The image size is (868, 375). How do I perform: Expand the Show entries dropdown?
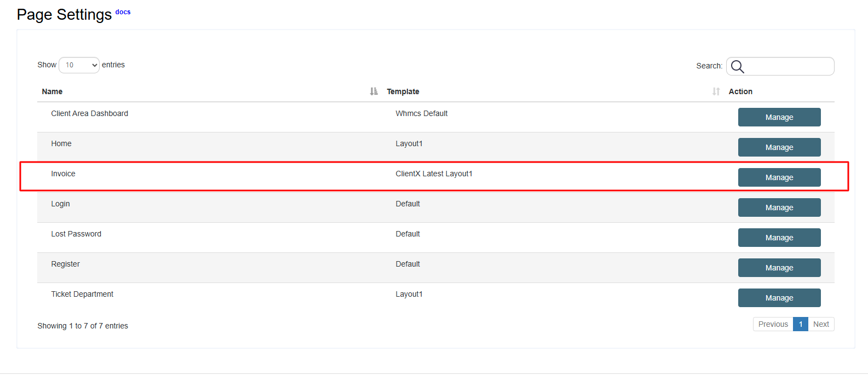point(79,65)
